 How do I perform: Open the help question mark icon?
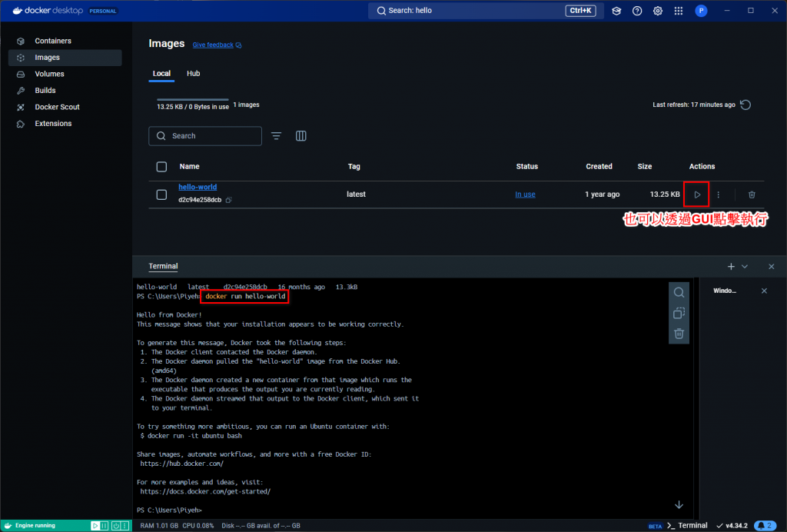click(637, 11)
